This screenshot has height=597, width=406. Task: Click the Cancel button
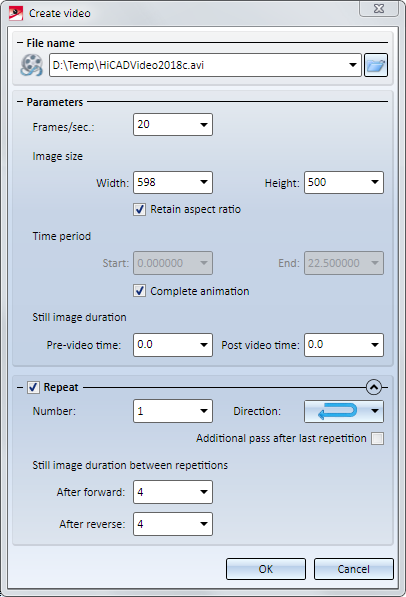353,569
